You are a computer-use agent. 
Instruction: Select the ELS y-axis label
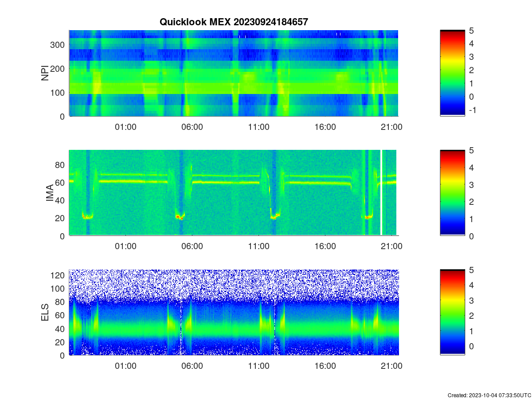click(x=45, y=313)
